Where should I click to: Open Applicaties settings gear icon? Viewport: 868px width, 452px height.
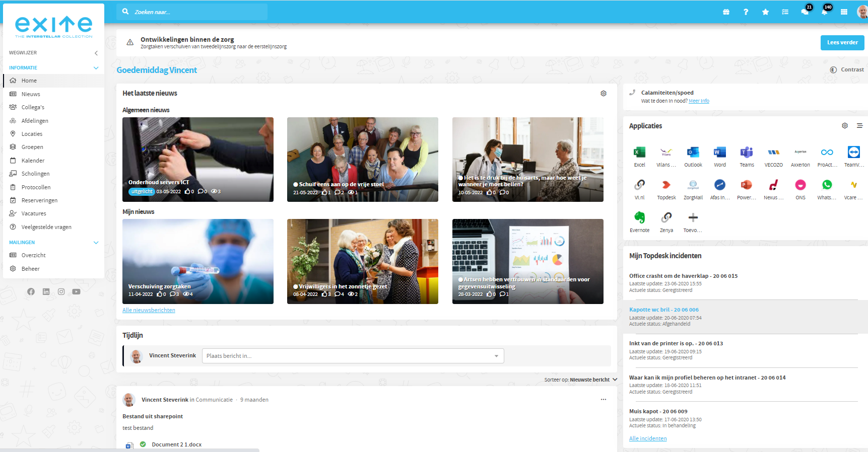coord(845,126)
